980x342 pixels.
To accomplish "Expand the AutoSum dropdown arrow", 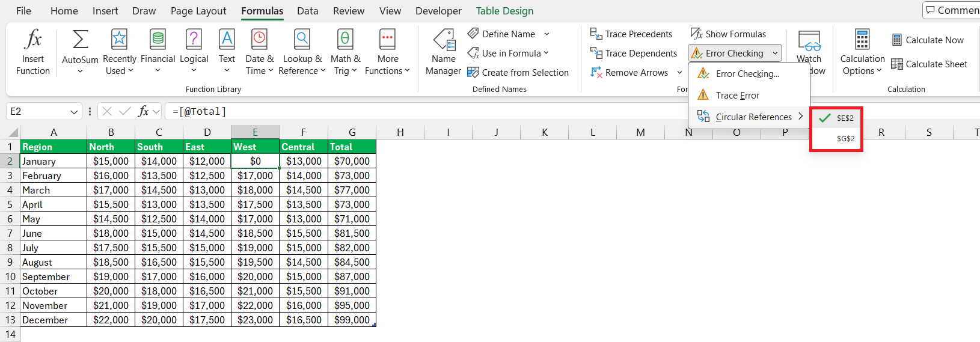I will point(80,71).
